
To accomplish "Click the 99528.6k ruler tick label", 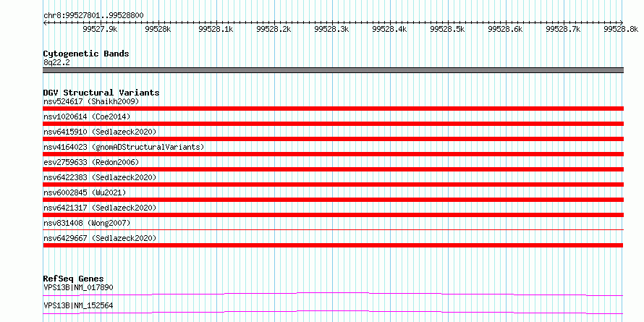I will point(506,29).
